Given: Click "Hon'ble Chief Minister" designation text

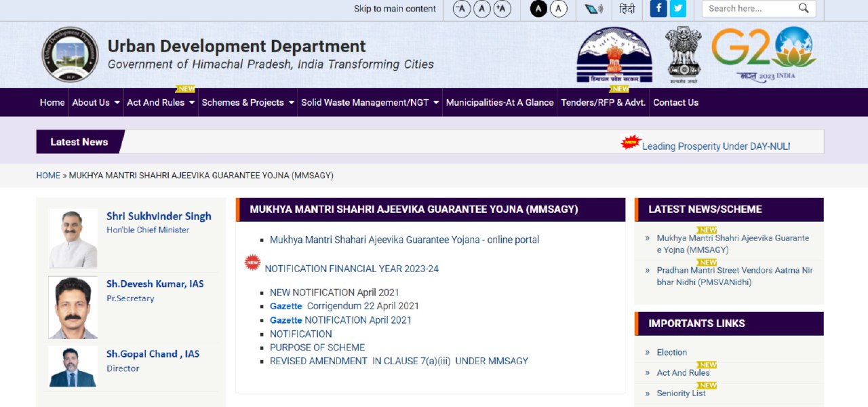Looking at the screenshot, I should point(148,230).
